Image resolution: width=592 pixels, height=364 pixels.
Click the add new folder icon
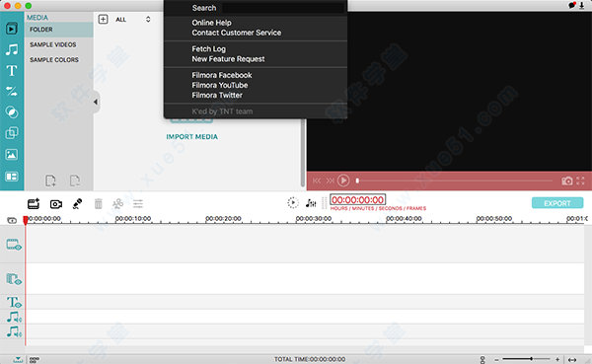(x=50, y=181)
